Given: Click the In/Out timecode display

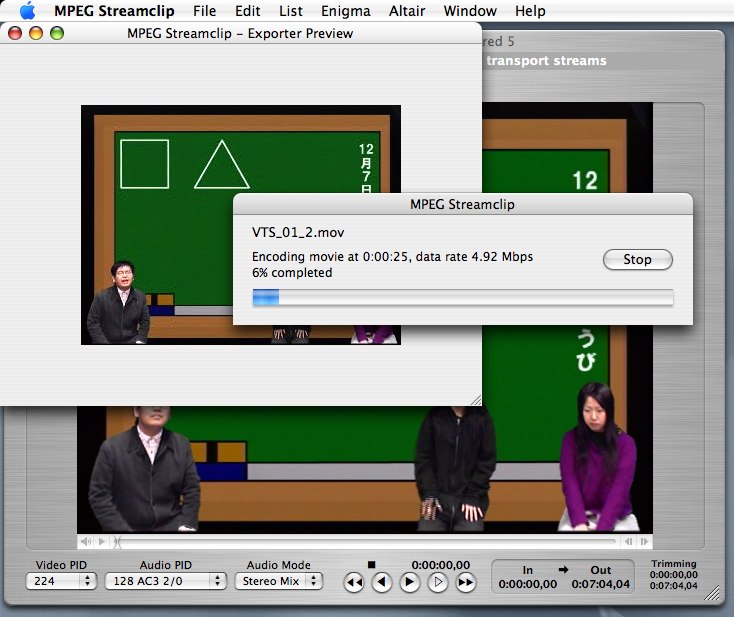Looking at the screenshot, I should [x=570, y=577].
